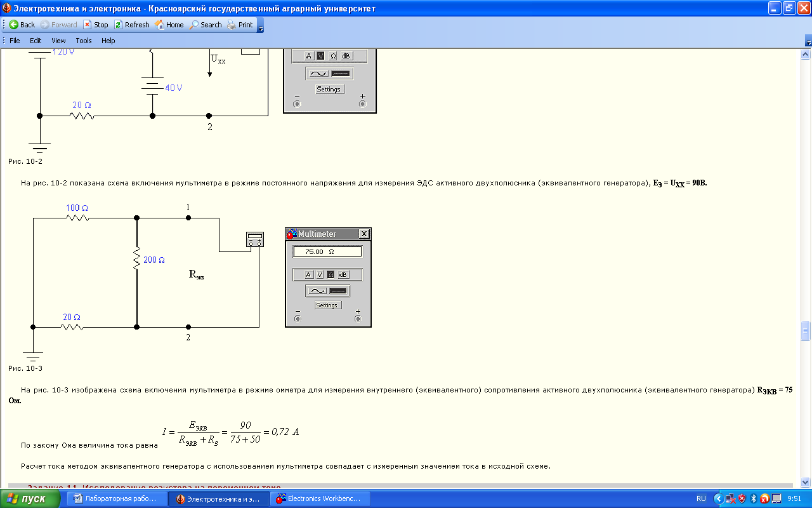Click the 'Рис. 10-3' caption
The height and width of the screenshot is (508, 812).
point(25,368)
